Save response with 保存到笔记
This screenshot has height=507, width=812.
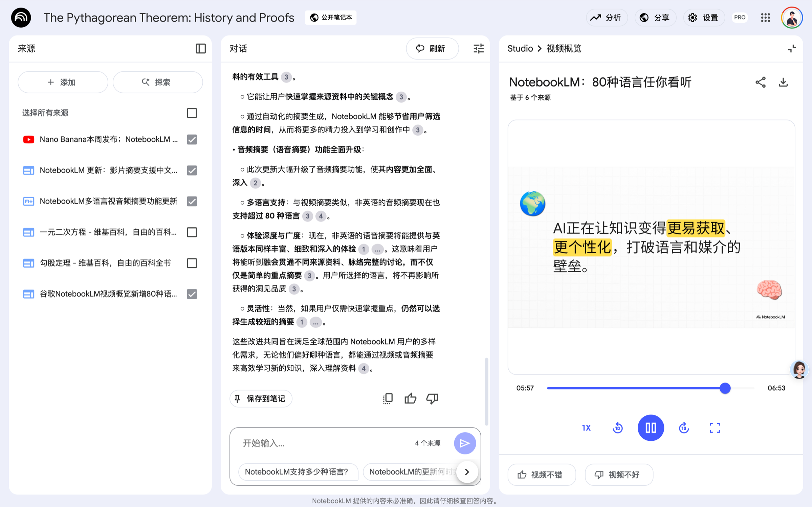pos(261,398)
